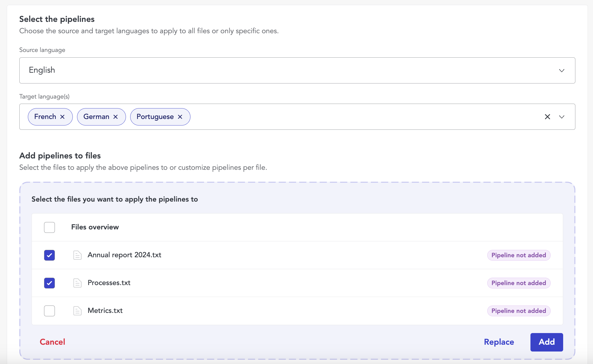Click the English source language field

click(297, 70)
